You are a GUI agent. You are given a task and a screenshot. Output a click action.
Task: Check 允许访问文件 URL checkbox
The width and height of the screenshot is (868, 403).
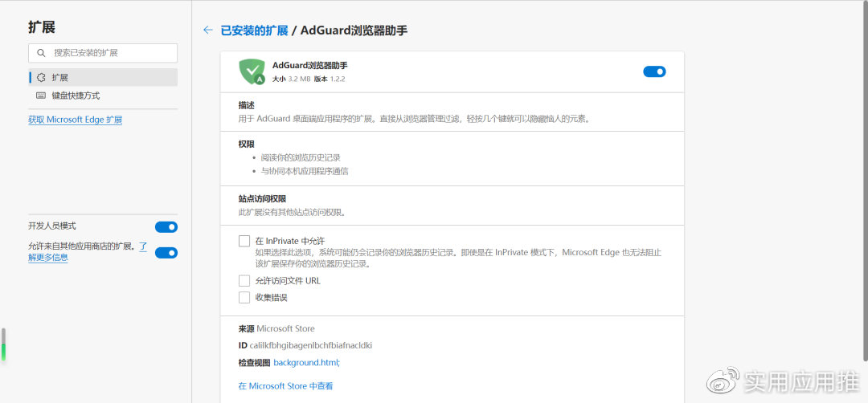tap(244, 281)
